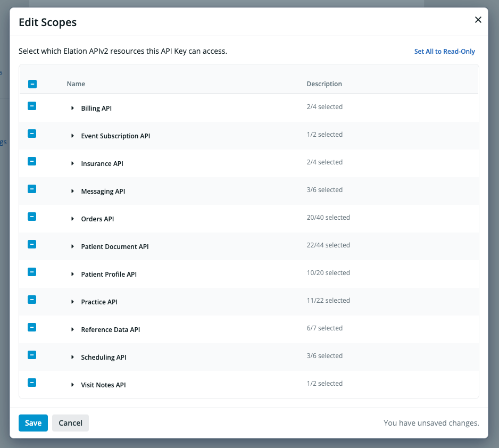The width and height of the screenshot is (499, 448).
Task: Expand the Patient Document API arrow
Action: coord(72,246)
